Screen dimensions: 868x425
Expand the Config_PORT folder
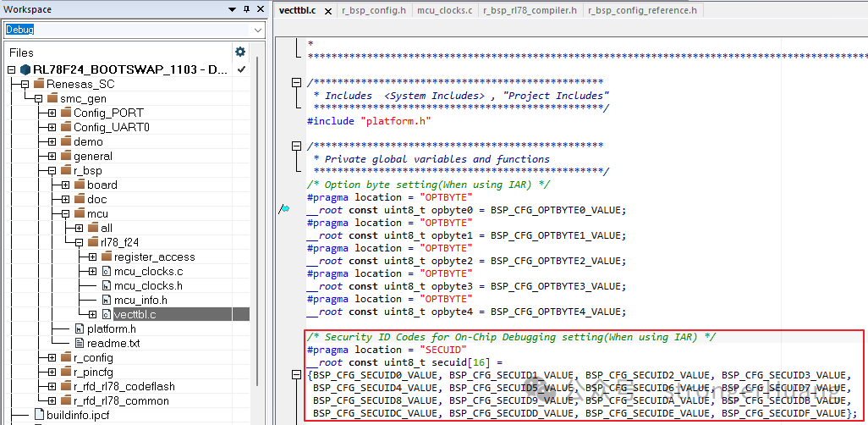click(52, 113)
